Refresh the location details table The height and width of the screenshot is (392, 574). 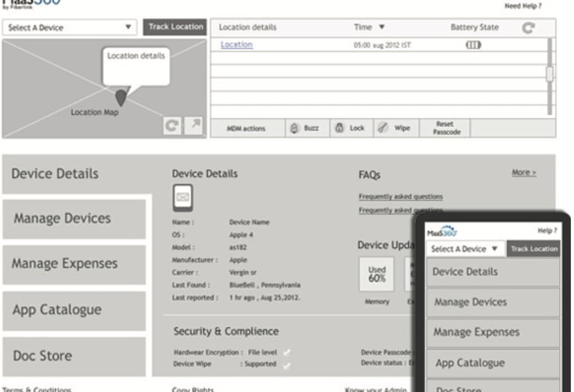click(528, 28)
